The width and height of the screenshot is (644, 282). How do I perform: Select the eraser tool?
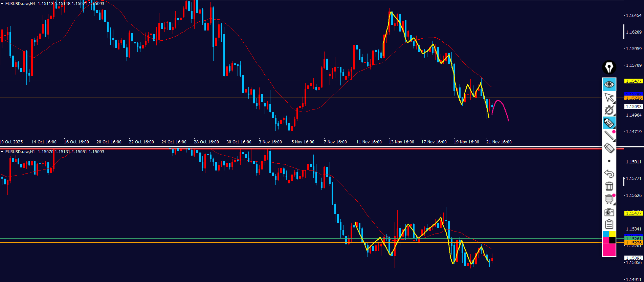609,148
